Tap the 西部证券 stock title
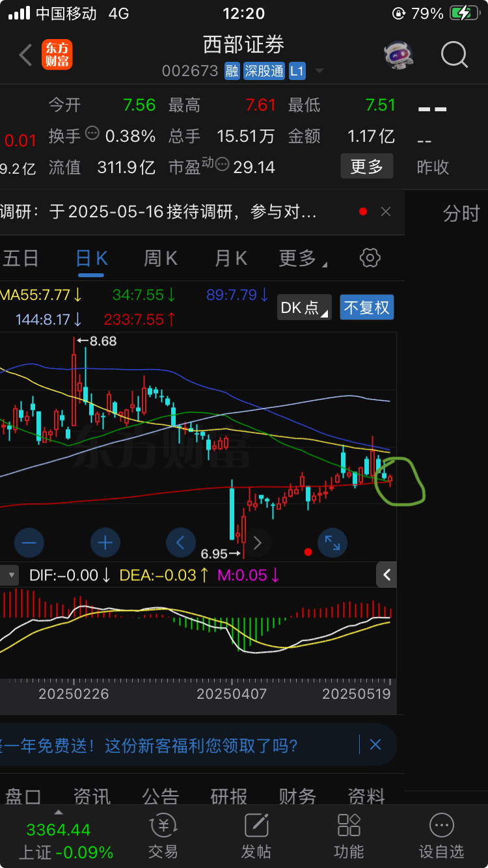Screen dimensions: 488x868 [x=243, y=44]
